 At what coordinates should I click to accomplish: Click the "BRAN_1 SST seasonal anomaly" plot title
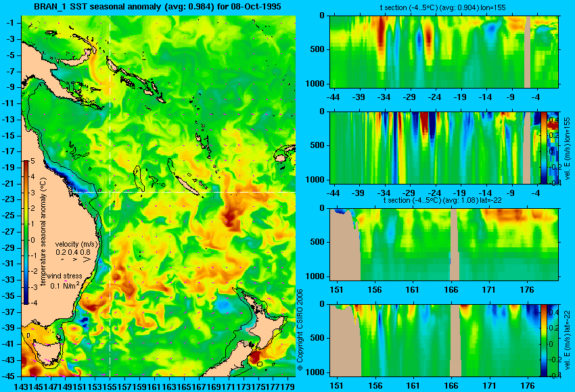(158, 7)
